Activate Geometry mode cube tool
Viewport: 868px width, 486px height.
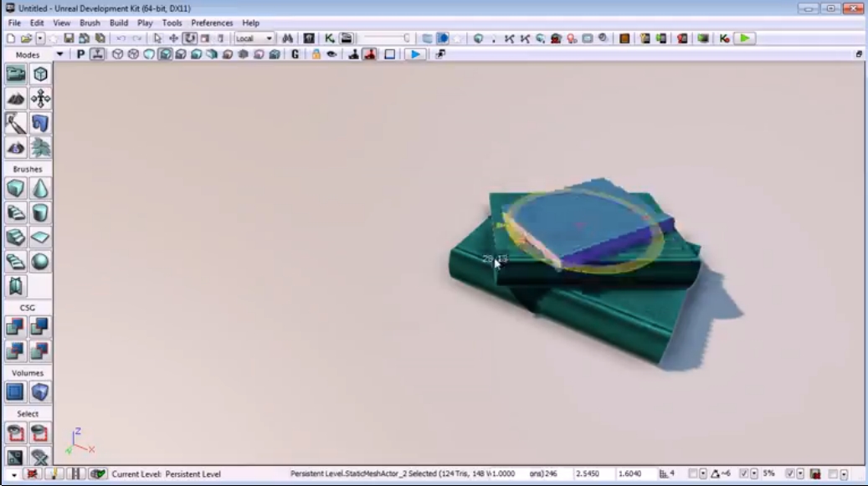click(x=40, y=74)
